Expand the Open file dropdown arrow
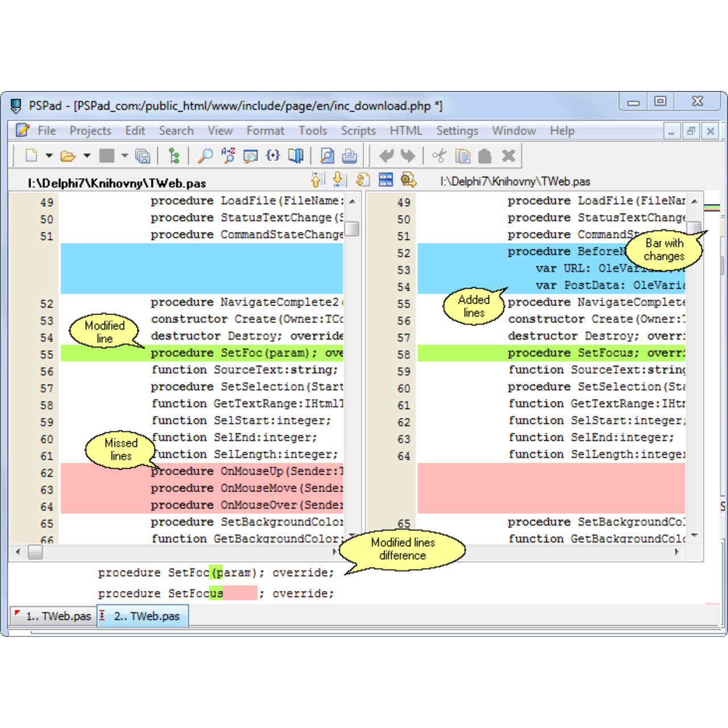The width and height of the screenshot is (728, 728). coord(86,155)
